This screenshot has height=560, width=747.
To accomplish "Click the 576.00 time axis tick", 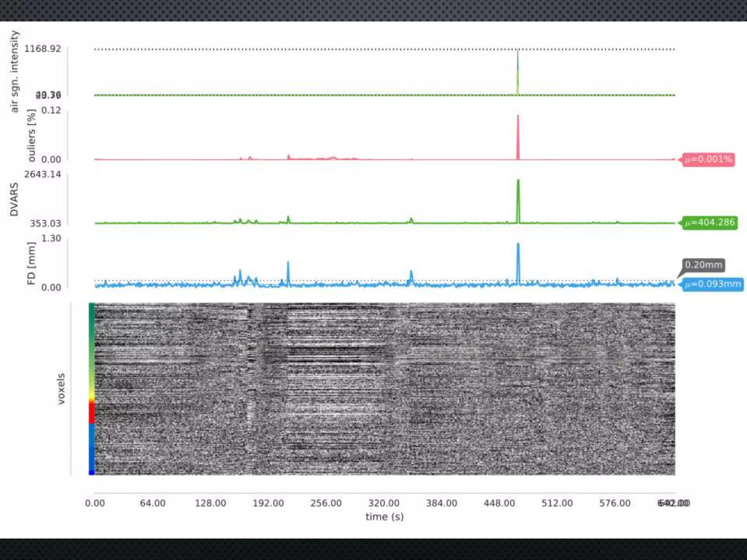I will pyautogui.click(x=615, y=503).
